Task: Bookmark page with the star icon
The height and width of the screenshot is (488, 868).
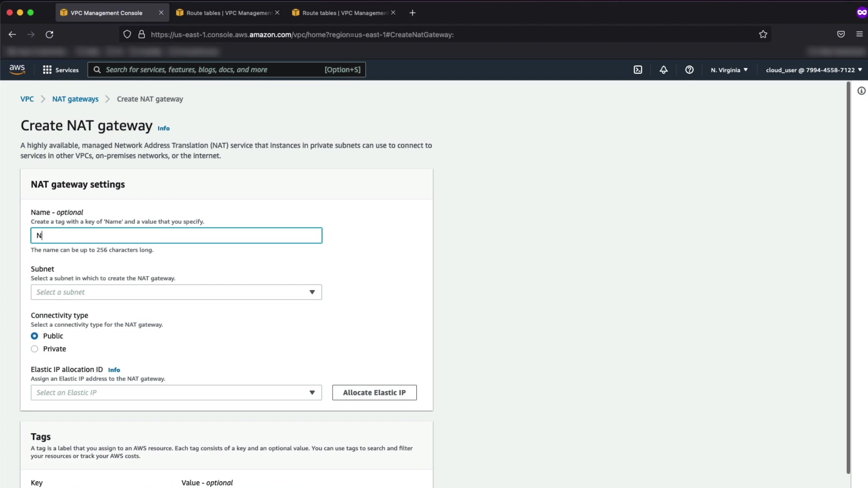Action: tap(763, 34)
